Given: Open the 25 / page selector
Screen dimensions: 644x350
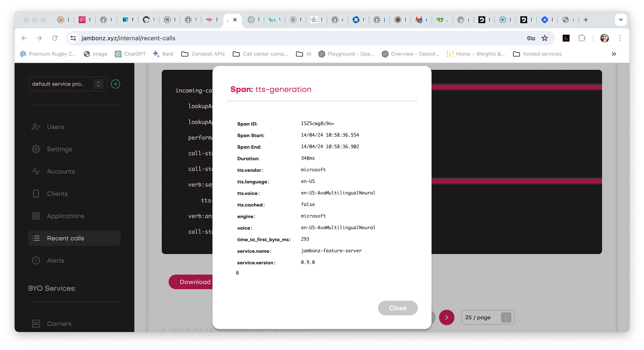Looking at the screenshot, I should (488, 317).
